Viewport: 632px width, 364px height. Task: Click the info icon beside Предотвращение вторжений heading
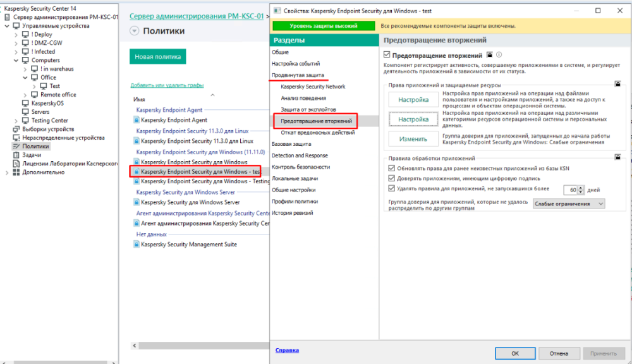tap(499, 55)
